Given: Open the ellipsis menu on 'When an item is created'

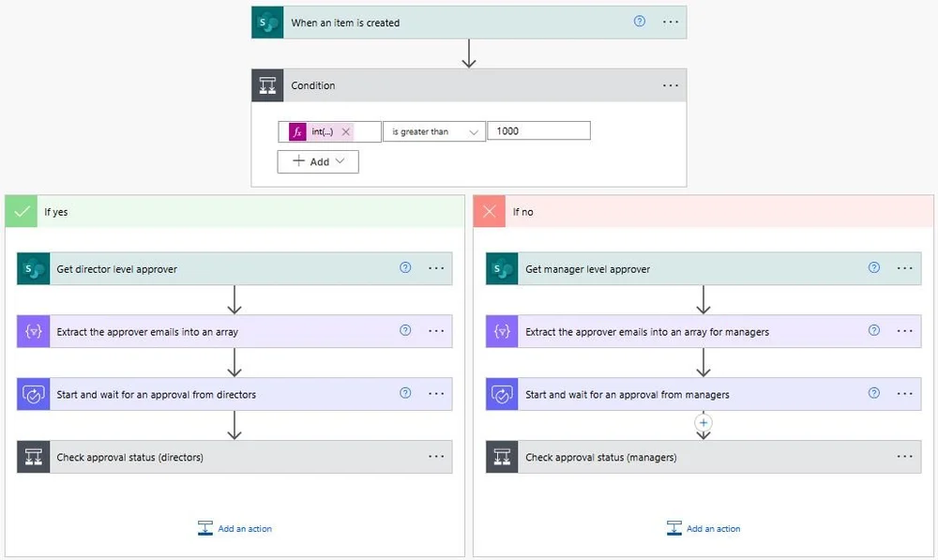Looking at the screenshot, I should (670, 22).
